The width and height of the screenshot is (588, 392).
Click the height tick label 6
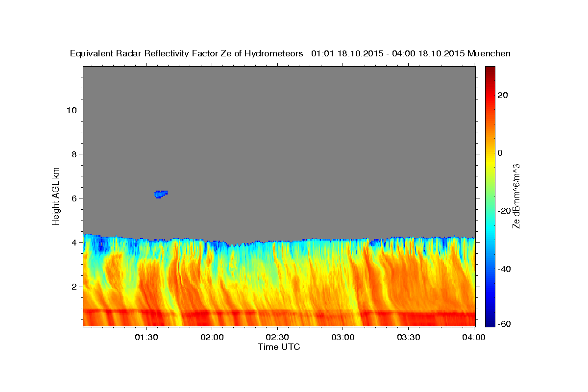(x=74, y=198)
